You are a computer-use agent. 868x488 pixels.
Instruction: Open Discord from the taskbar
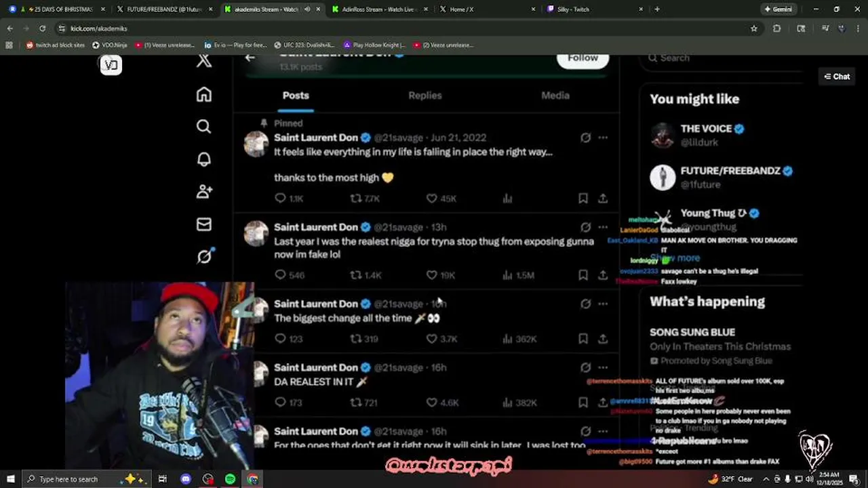click(x=185, y=479)
